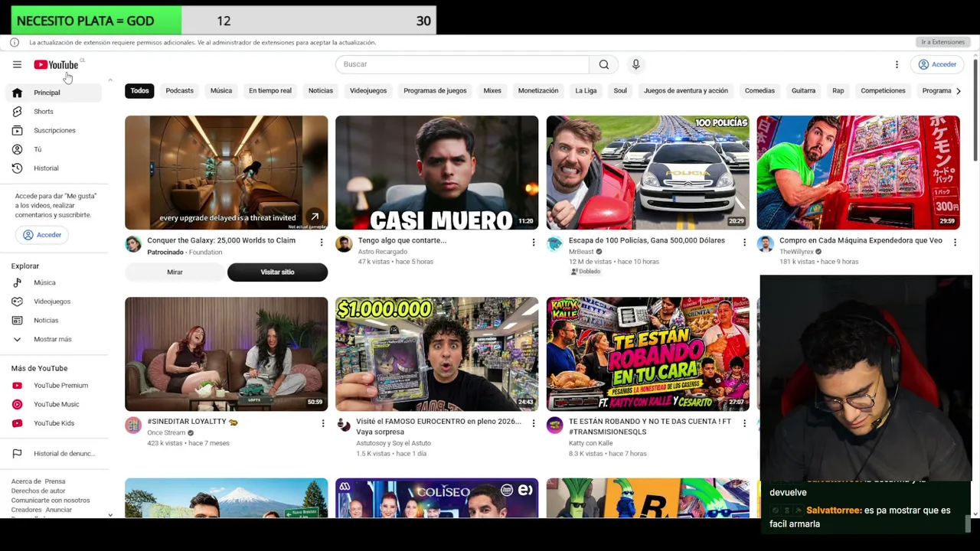Open options menu for Tengo algo que contarte video
Viewport: 980px width, 551px height.
click(x=533, y=243)
